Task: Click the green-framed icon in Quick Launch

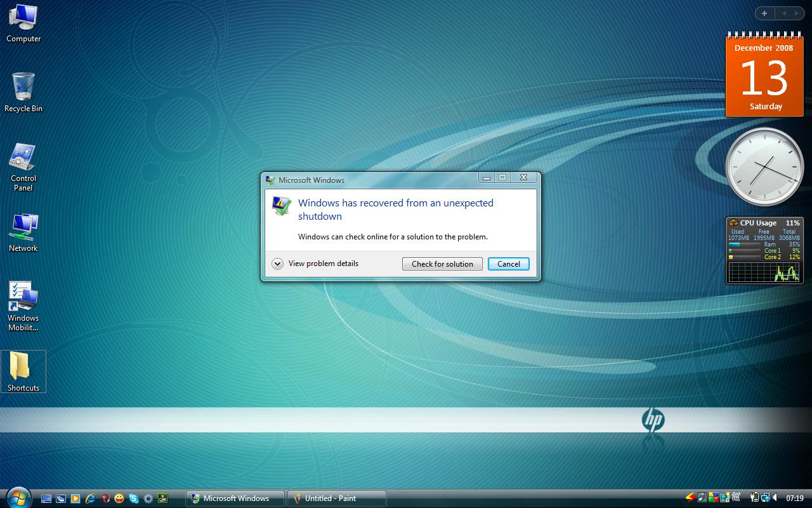Action: pos(163,498)
